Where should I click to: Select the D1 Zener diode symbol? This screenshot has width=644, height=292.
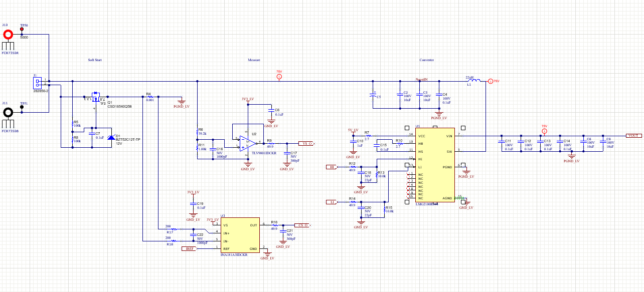111,137
